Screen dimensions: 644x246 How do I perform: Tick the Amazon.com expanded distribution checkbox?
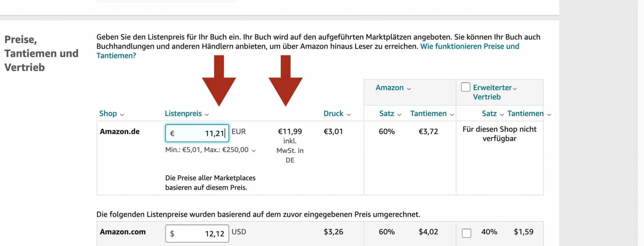tap(466, 233)
